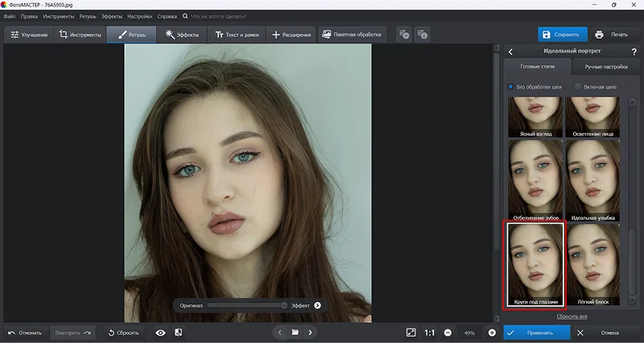
Task: Open the Инструменты tab
Action: (x=80, y=35)
